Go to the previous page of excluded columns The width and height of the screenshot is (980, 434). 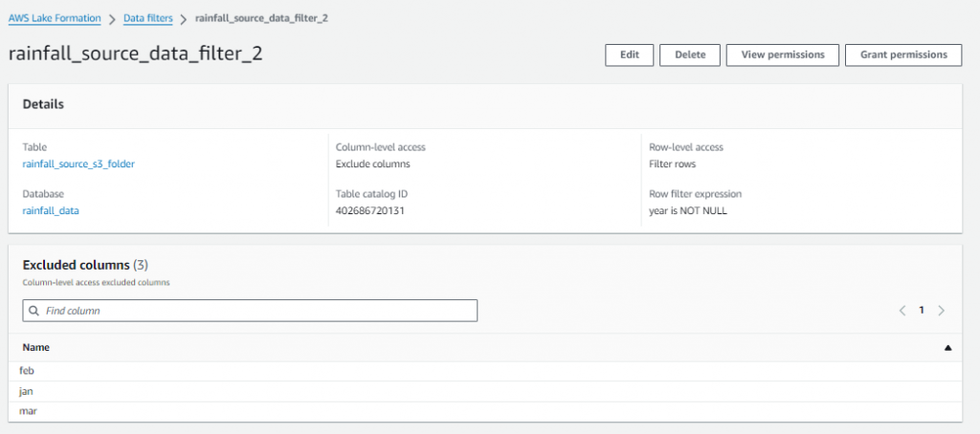(x=902, y=311)
